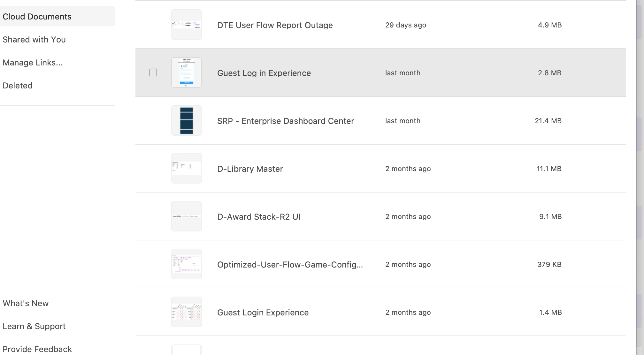
Task: Select Cloud Documents in sidebar
Action: 37,17
